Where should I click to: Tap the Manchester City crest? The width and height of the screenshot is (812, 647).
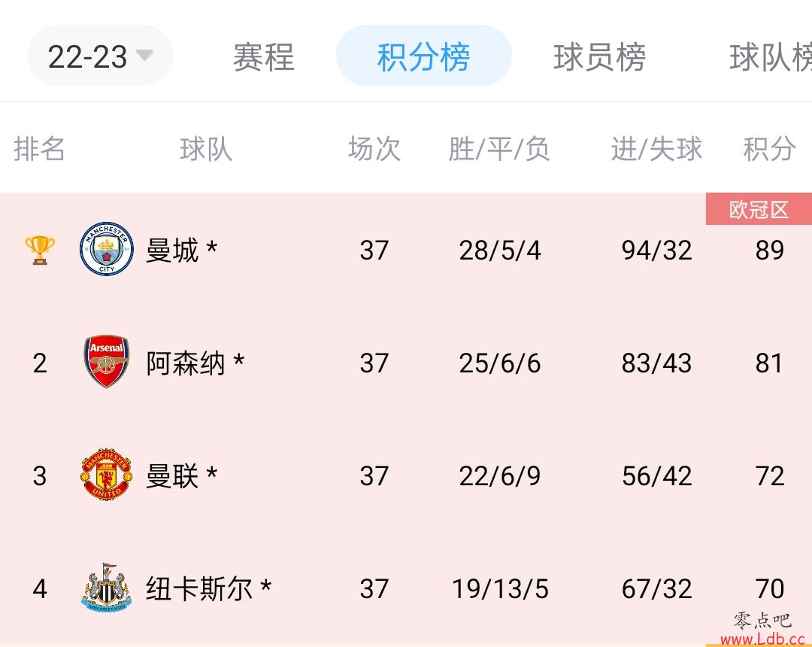coord(107,249)
